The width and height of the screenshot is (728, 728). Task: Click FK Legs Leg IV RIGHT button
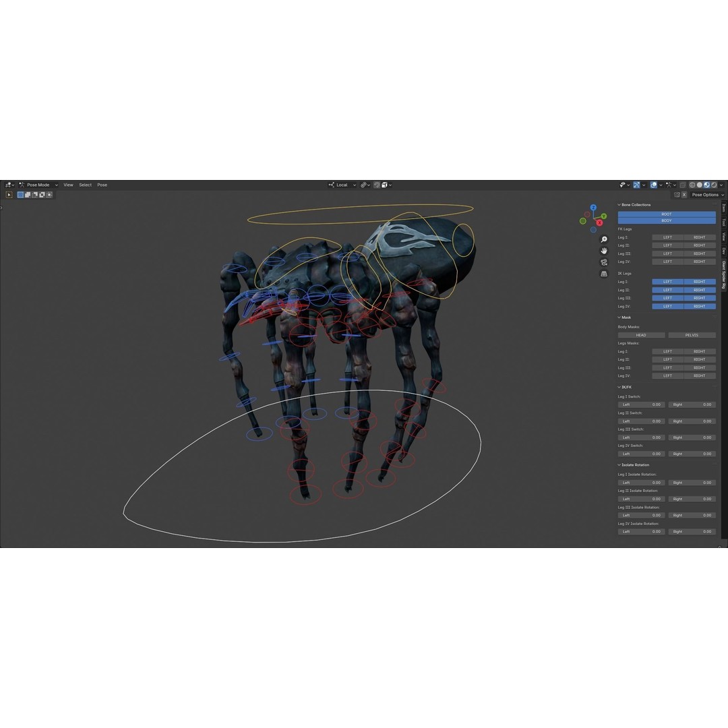tap(700, 262)
